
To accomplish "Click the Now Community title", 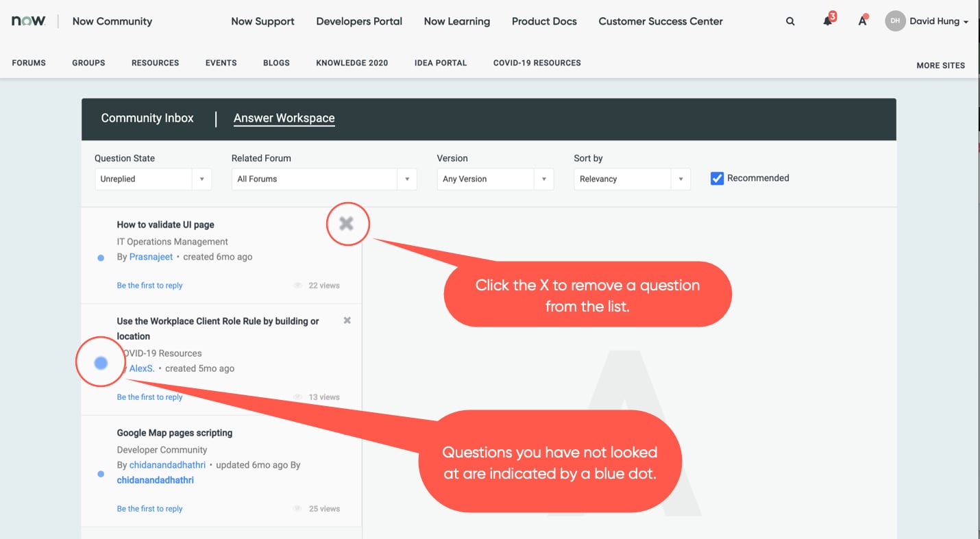I will coord(112,21).
